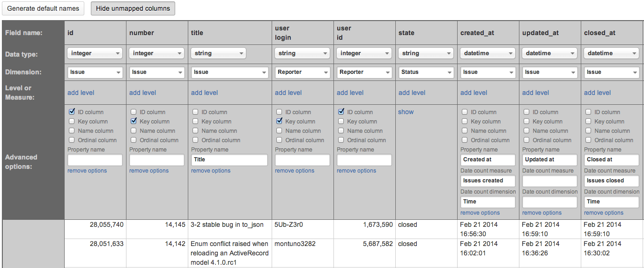Open Dimension dropdown for state column

(x=426, y=72)
